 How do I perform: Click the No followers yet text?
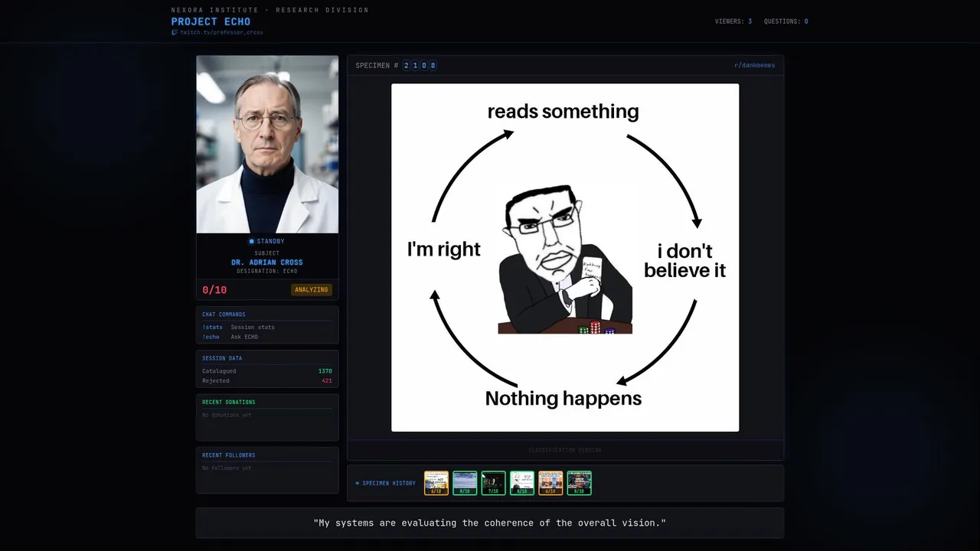[x=227, y=468]
